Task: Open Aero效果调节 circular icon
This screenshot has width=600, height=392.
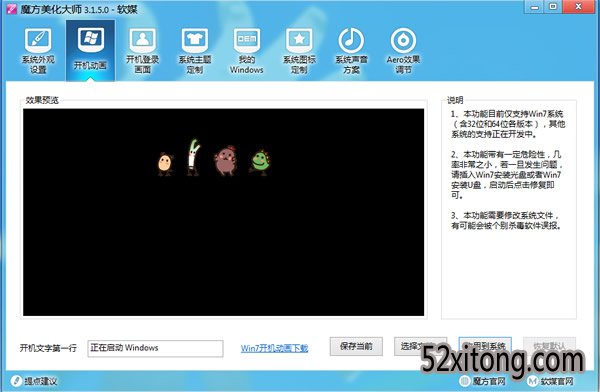Action: point(403,40)
